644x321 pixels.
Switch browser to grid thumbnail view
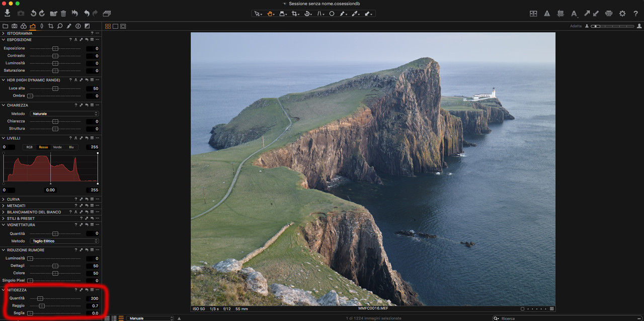click(x=107, y=318)
